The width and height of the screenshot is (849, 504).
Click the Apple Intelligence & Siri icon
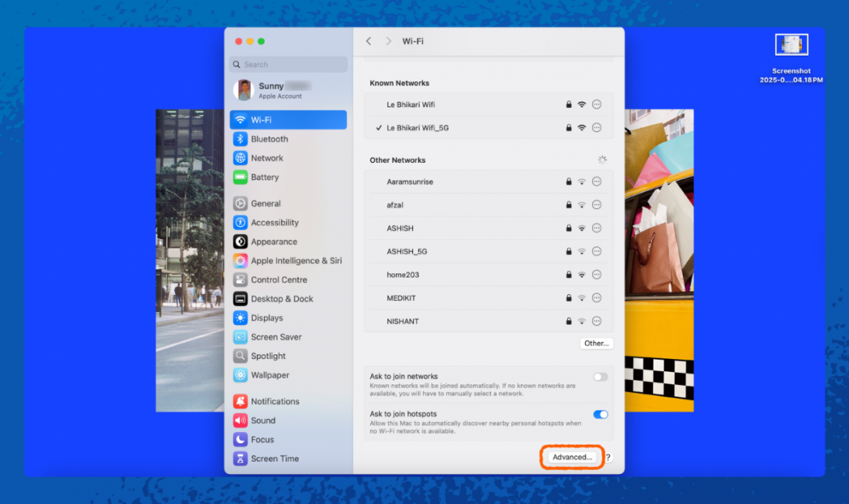pyautogui.click(x=240, y=261)
